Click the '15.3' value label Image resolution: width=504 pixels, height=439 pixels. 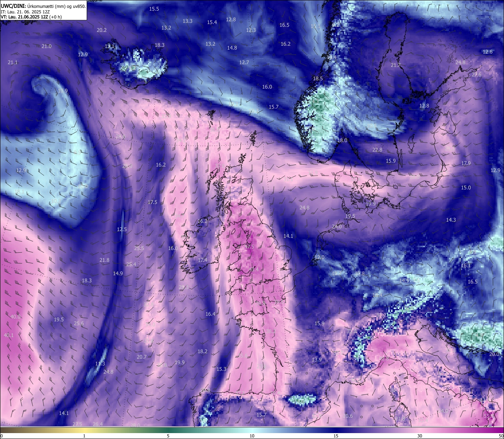tap(221, 369)
